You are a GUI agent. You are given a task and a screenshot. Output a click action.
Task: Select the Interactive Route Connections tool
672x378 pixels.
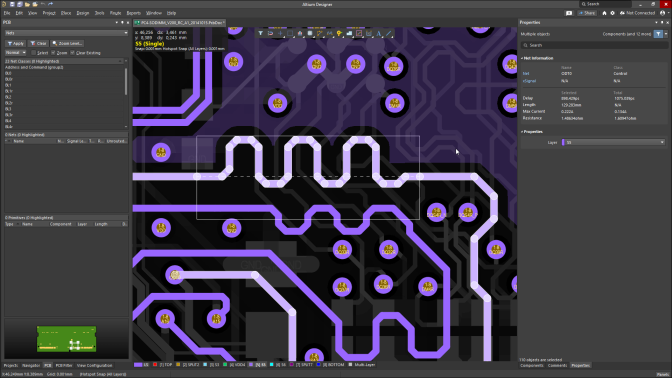[320, 33]
